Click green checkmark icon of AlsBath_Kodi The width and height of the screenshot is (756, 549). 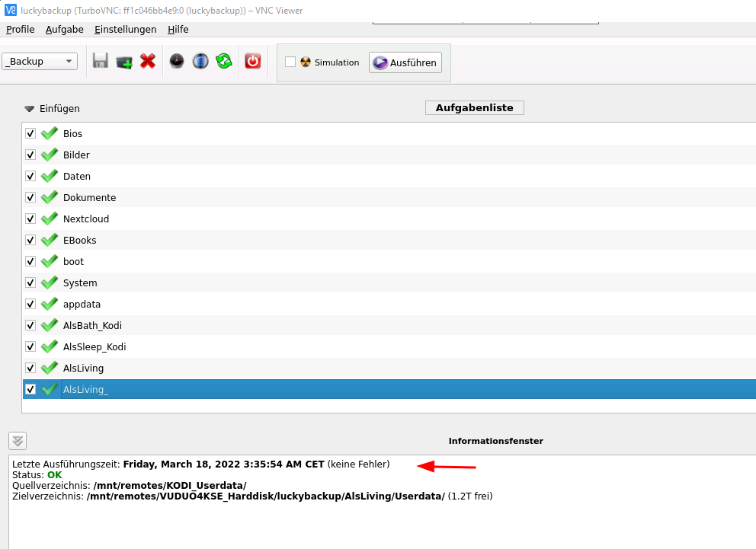click(50, 326)
